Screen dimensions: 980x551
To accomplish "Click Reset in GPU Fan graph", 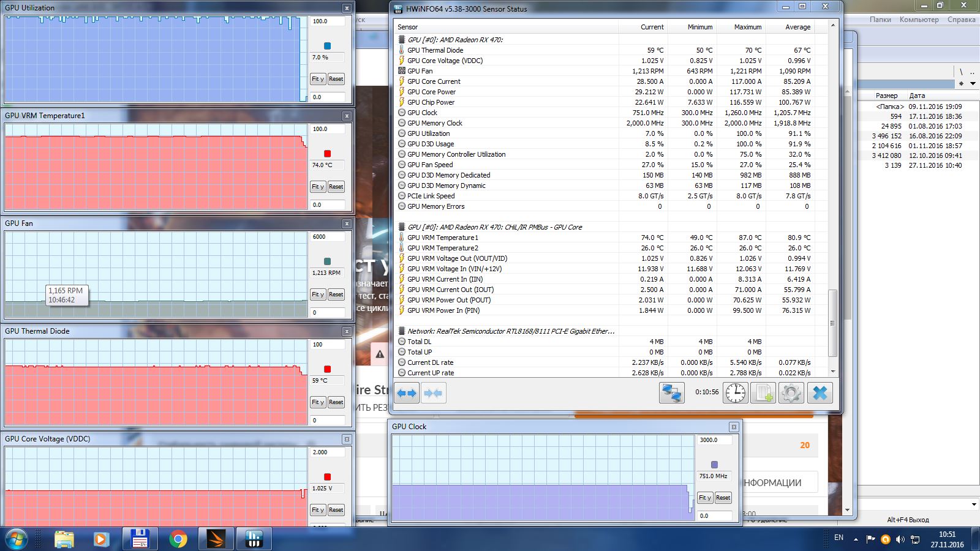I will pyautogui.click(x=336, y=294).
